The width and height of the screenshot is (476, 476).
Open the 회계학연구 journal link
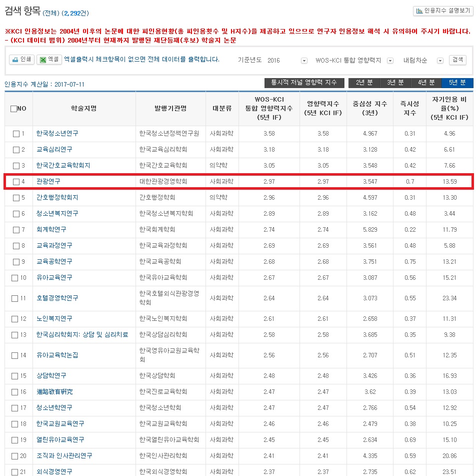pyautogui.click(x=51, y=229)
